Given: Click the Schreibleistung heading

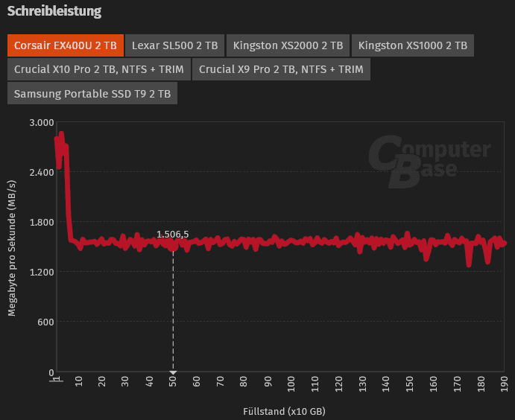Looking at the screenshot, I should coord(54,11).
